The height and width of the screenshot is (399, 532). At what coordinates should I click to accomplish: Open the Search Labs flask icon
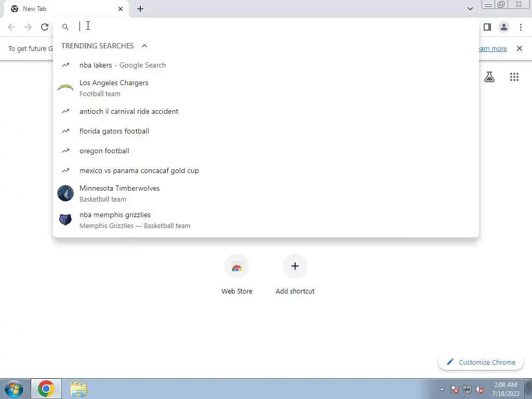pyautogui.click(x=489, y=77)
